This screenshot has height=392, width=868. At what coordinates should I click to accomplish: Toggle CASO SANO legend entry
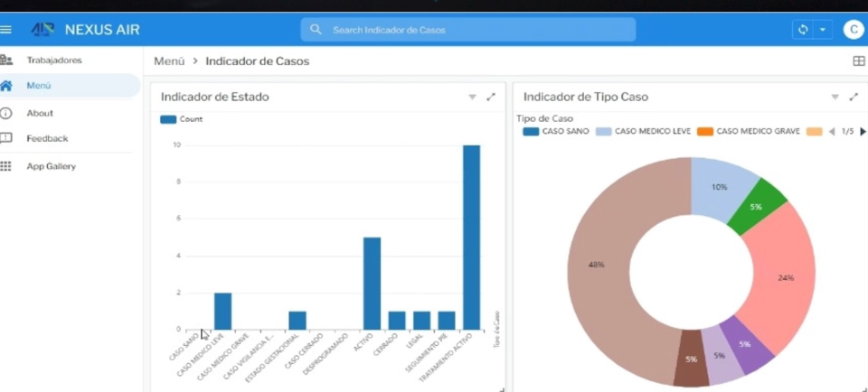click(x=556, y=132)
